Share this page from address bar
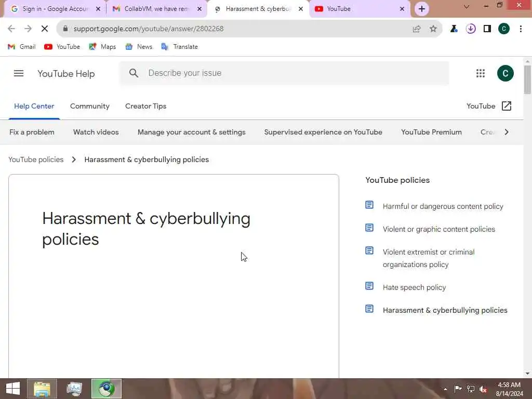The width and height of the screenshot is (532, 399). tap(417, 29)
